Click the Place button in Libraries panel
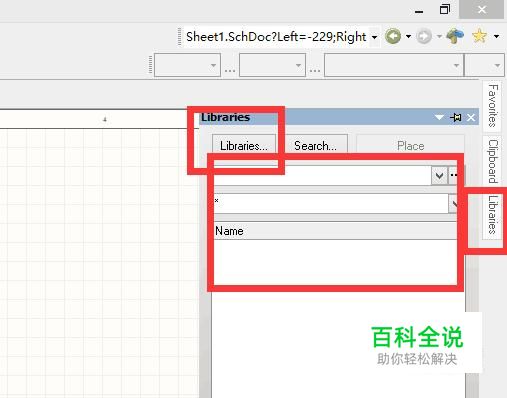This screenshot has width=507, height=398. click(x=410, y=146)
